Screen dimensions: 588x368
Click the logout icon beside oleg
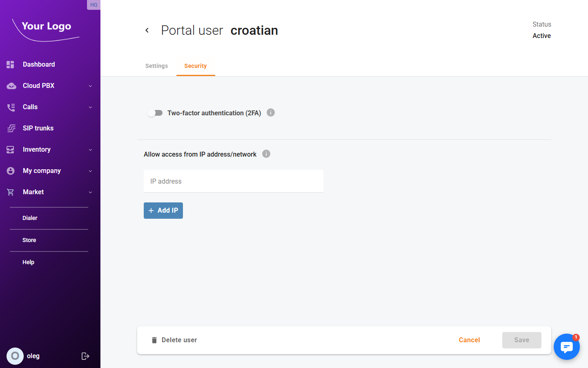point(85,356)
